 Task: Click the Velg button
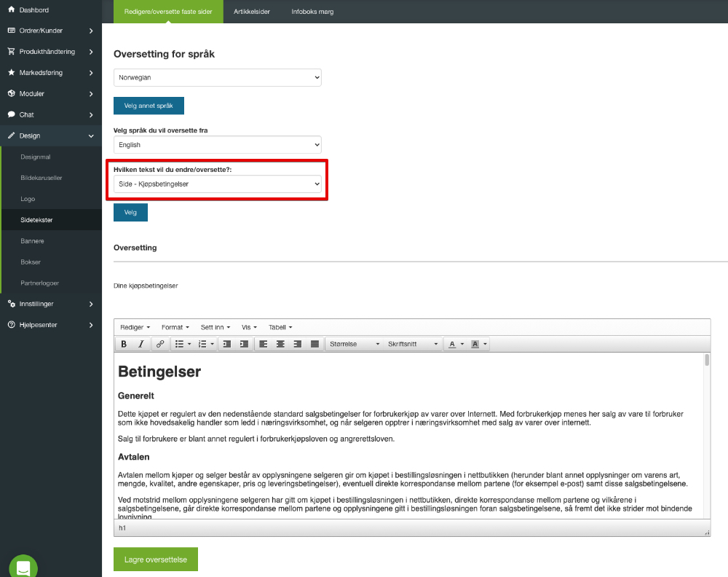[x=130, y=212]
